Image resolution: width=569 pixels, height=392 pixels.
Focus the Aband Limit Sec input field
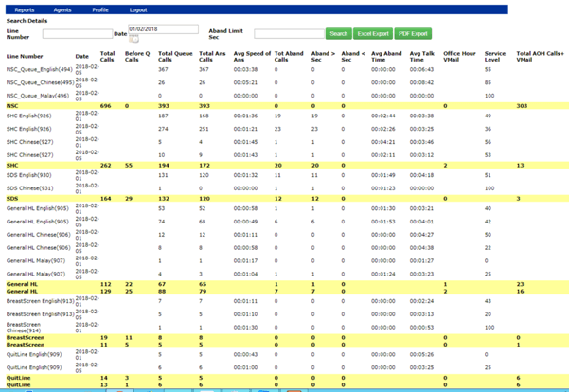coord(289,34)
